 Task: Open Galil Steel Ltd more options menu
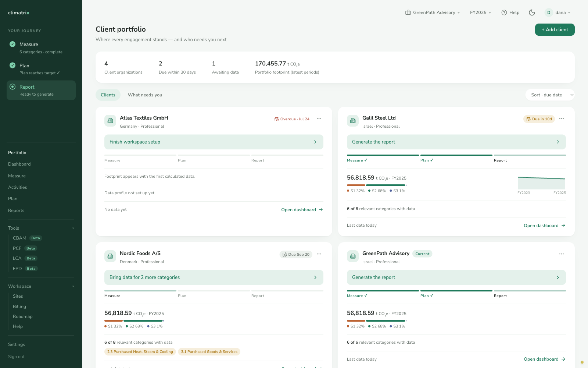[x=562, y=118]
